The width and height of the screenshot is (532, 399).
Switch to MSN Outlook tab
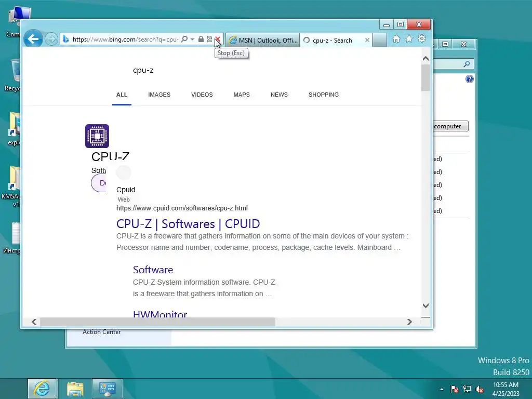coord(263,41)
